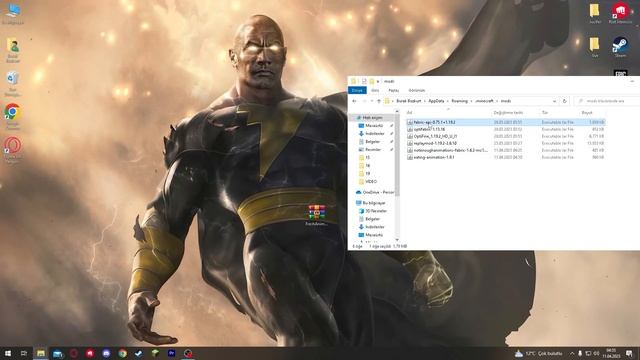Open Premiere Pro from the taskbar
This screenshot has height=360, width=640.
(171, 353)
